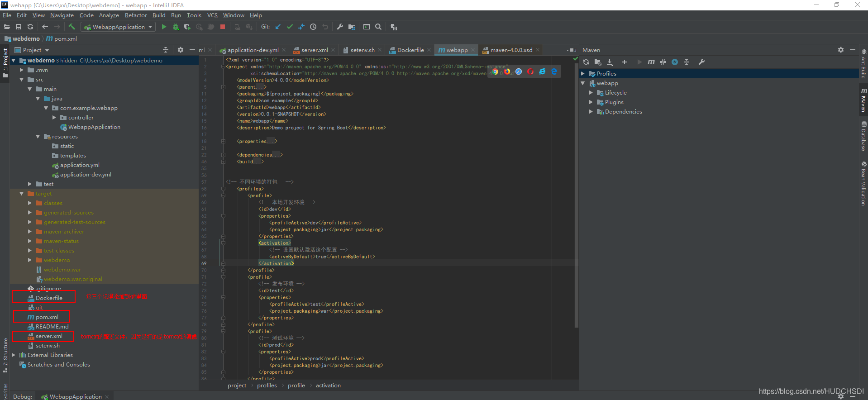Expand External Libraries node
Image resolution: width=868 pixels, height=400 pixels.
[x=14, y=355]
